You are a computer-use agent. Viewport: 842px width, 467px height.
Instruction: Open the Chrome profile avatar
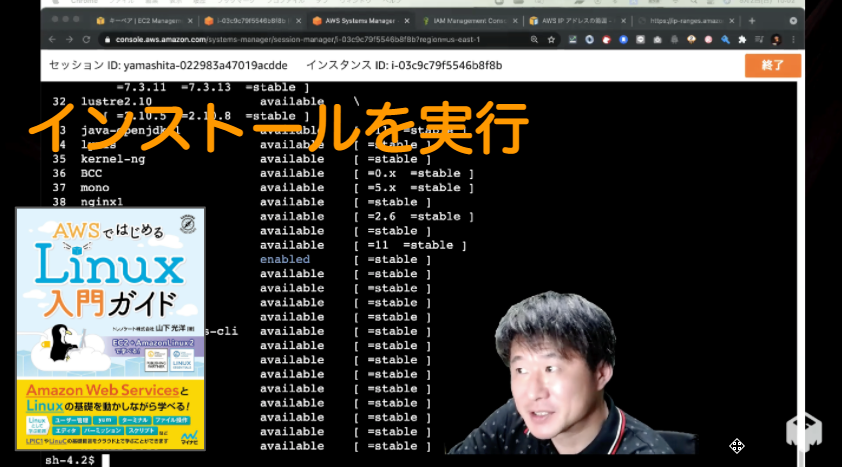coord(776,39)
